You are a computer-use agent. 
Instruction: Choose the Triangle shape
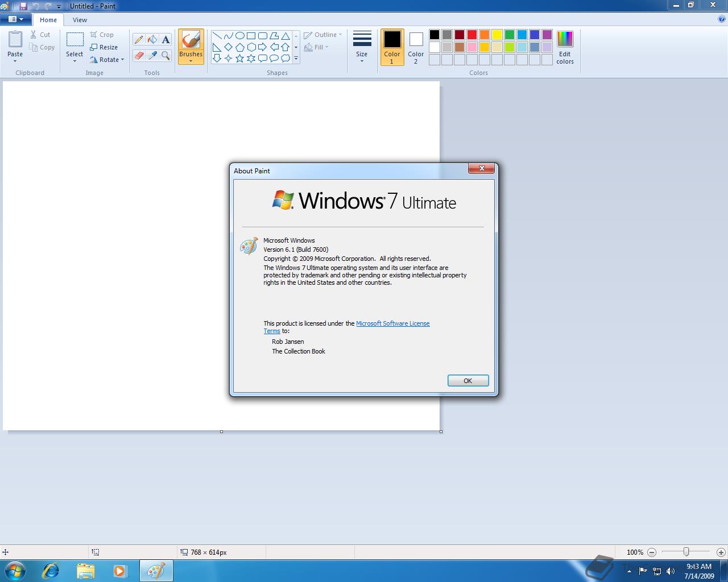coord(286,36)
